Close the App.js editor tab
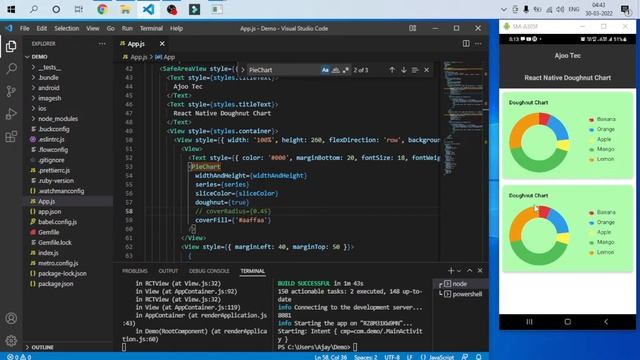 pos(162,44)
